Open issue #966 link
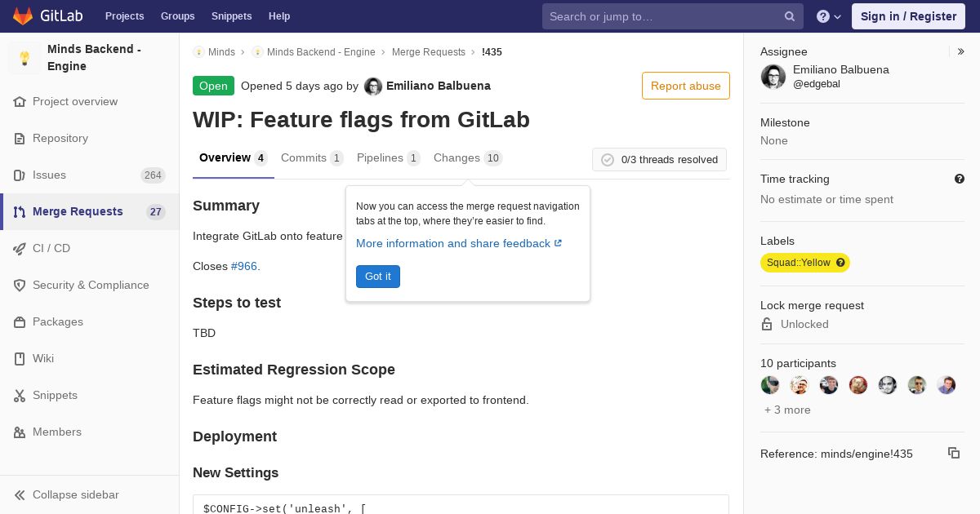The height and width of the screenshot is (514, 980). tap(244, 266)
